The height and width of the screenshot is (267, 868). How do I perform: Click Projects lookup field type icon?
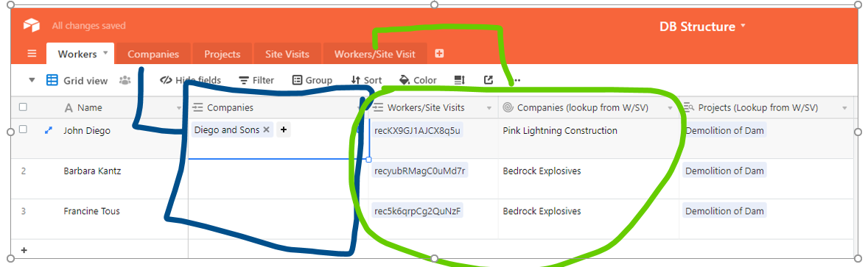tap(689, 107)
